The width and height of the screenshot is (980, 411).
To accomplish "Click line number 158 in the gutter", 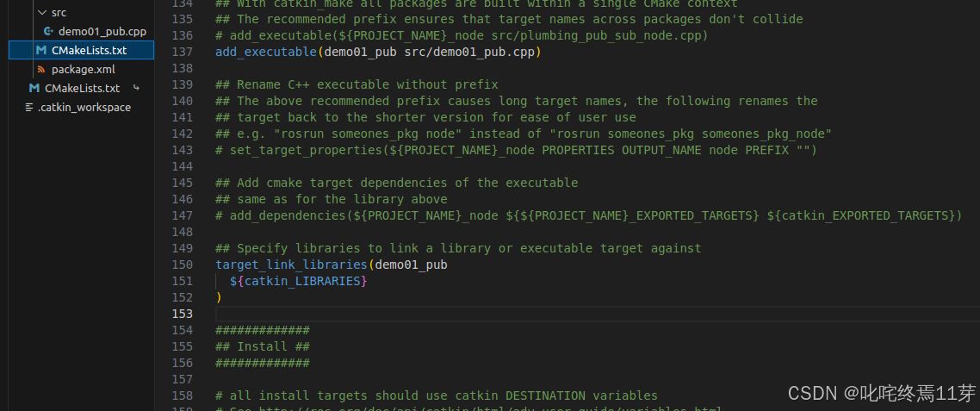I will pos(181,395).
